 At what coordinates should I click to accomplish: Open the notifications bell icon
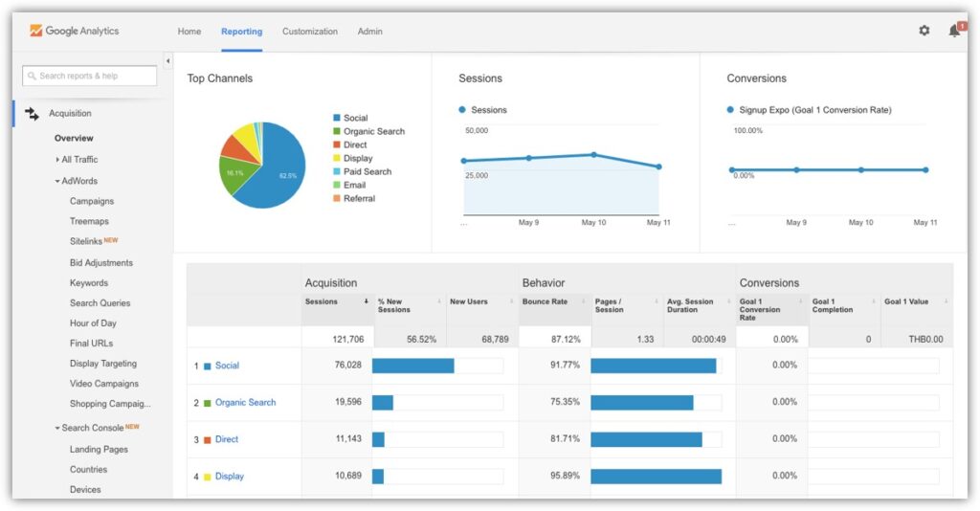coord(954,30)
